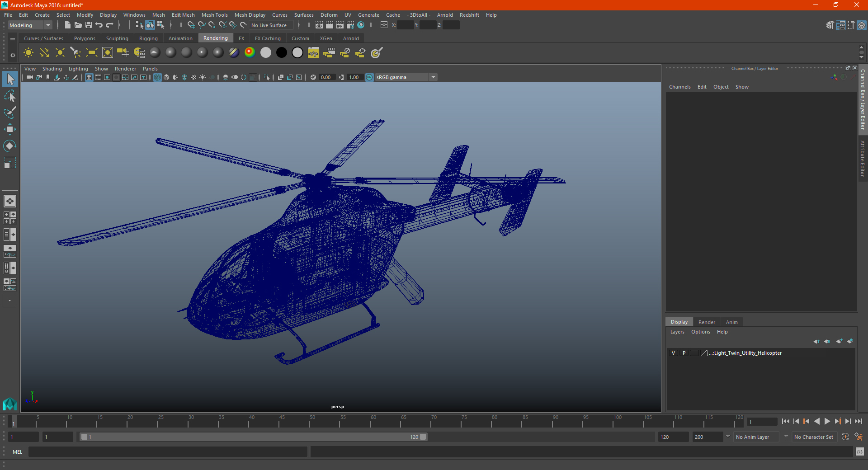Create an area light from shelf
The height and width of the screenshot is (470, 868).
click(x=92, y=53)
